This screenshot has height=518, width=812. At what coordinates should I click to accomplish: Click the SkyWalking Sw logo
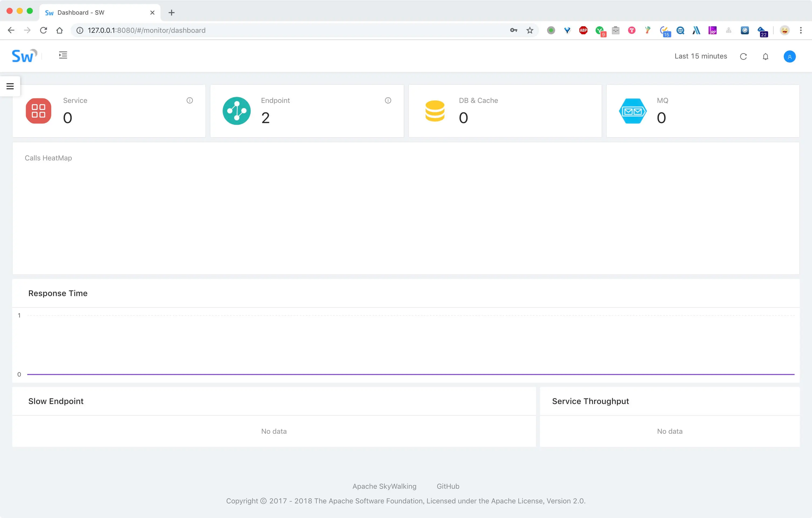(x=24, y=56)
